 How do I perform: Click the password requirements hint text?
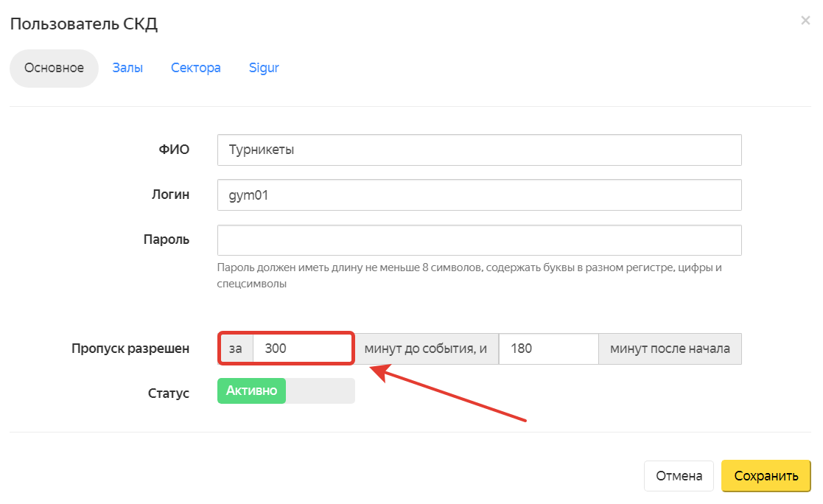469,275
